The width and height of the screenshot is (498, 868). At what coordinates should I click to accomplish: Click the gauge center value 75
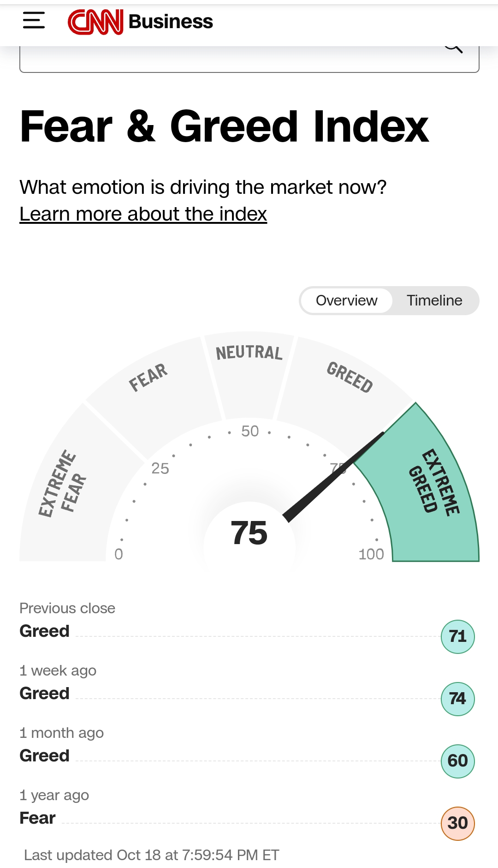249,533
